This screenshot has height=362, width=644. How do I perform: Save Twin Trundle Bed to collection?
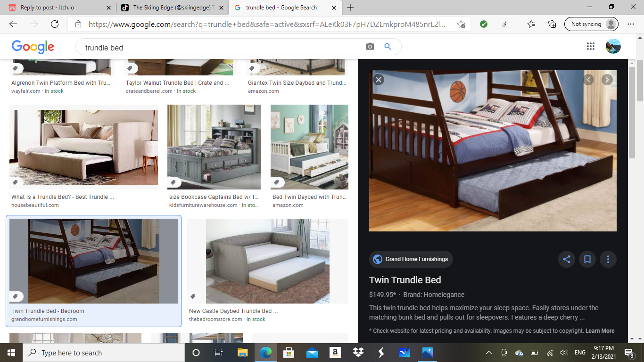587,259
